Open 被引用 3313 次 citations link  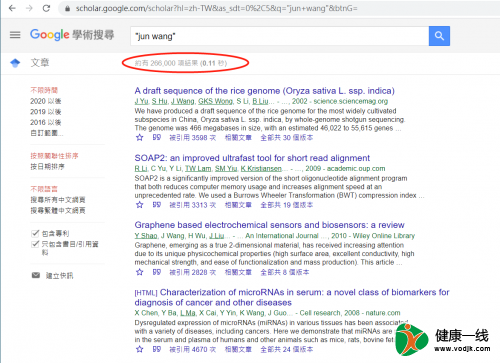pyautogui.click(x=193, y=205)
